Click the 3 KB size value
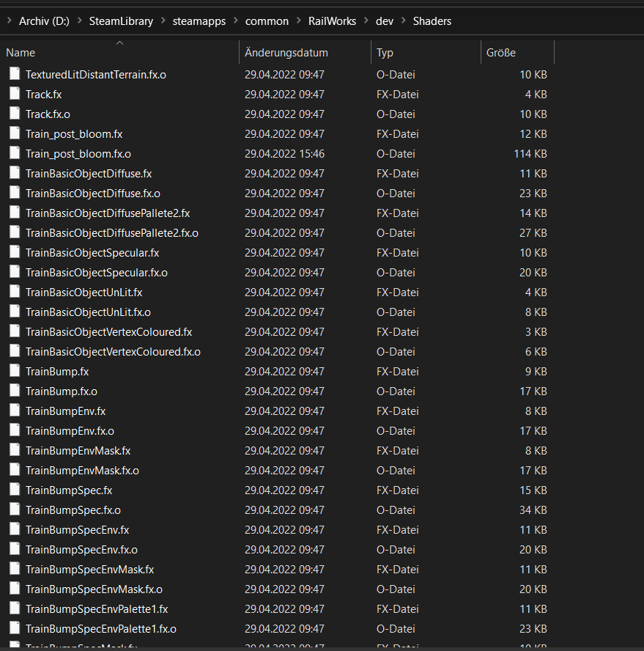The image size is (644, 651). pyautogui.click(x=536, y=331)
